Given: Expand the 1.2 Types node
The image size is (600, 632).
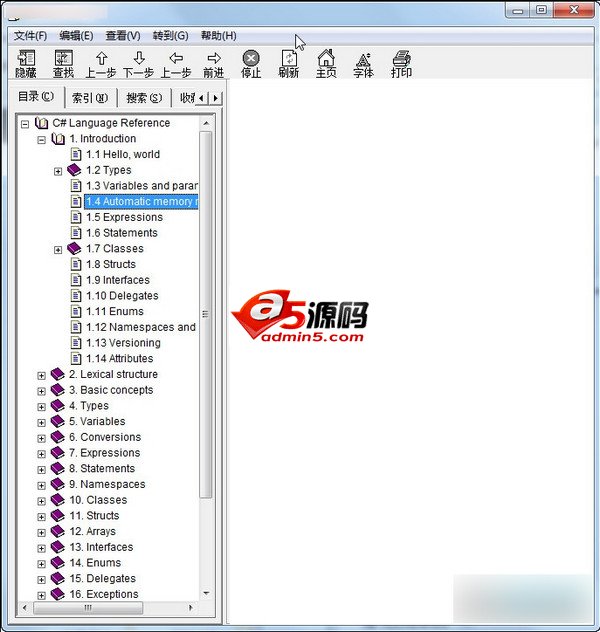Looking at the screenshot, I should (58, 172).
